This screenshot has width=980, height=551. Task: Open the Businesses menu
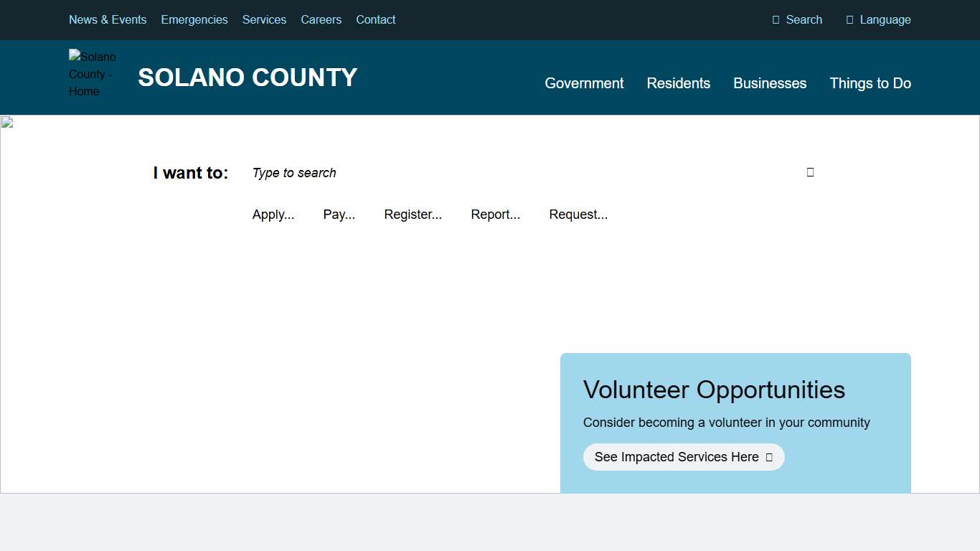click(x=770, y=83)
